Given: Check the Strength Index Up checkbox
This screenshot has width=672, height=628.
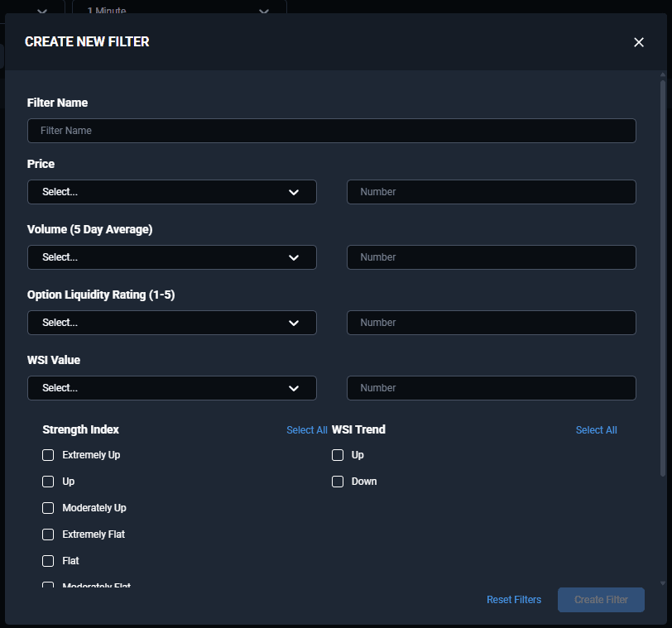Looking at the screenshot, I should (x=48, y=482).
